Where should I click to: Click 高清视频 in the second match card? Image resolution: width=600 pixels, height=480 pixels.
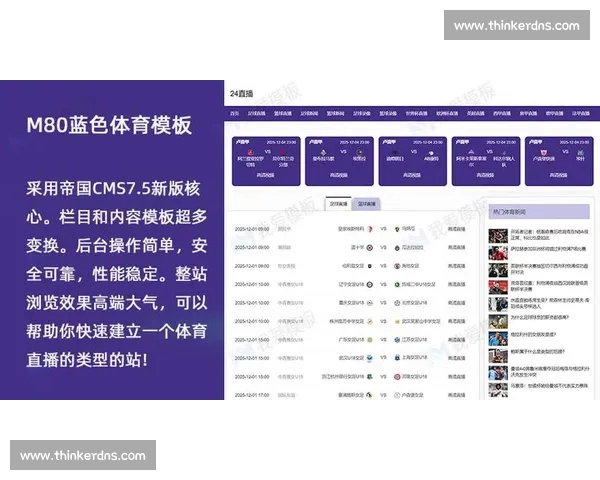(x=339, y=175)
